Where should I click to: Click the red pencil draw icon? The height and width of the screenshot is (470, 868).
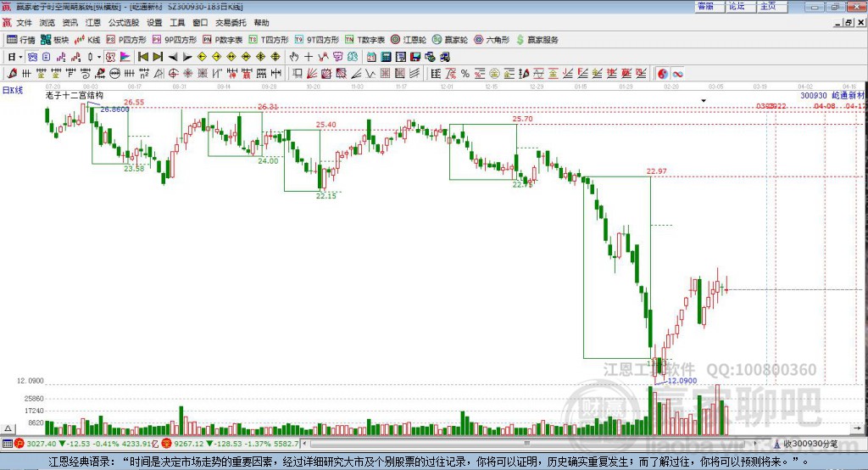coord(12,73)
